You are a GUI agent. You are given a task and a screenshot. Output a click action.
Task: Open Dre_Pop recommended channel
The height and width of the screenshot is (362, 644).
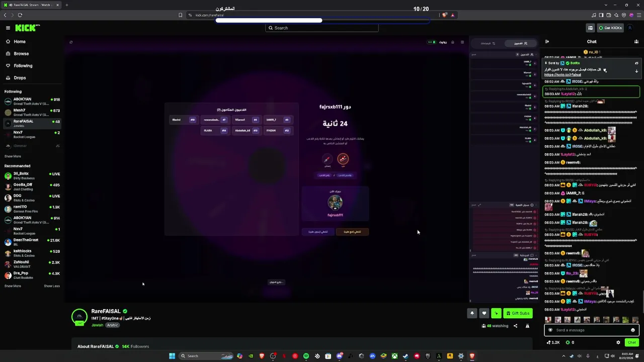pyautogui.click(x=32, y=275)
